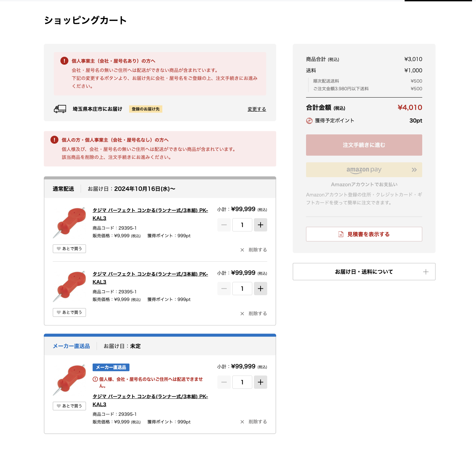Click the 注文手続きに進む checkout button
This screenshot has height=450, width=476.
pos(364,145)
